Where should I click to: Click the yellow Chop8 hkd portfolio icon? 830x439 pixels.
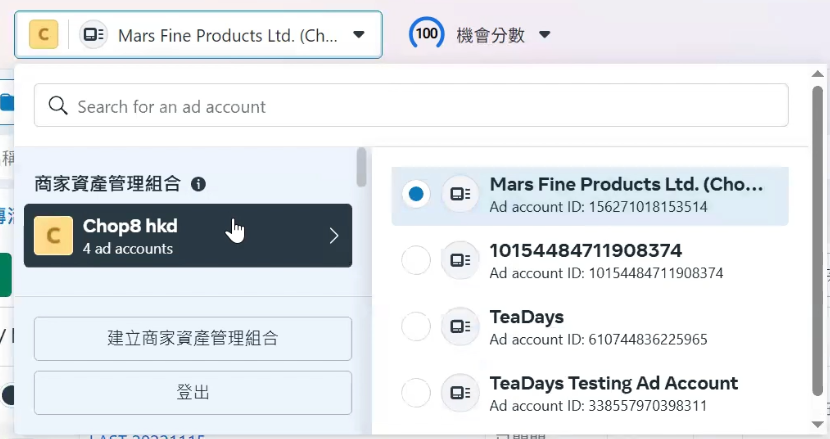tap(53, 236)
